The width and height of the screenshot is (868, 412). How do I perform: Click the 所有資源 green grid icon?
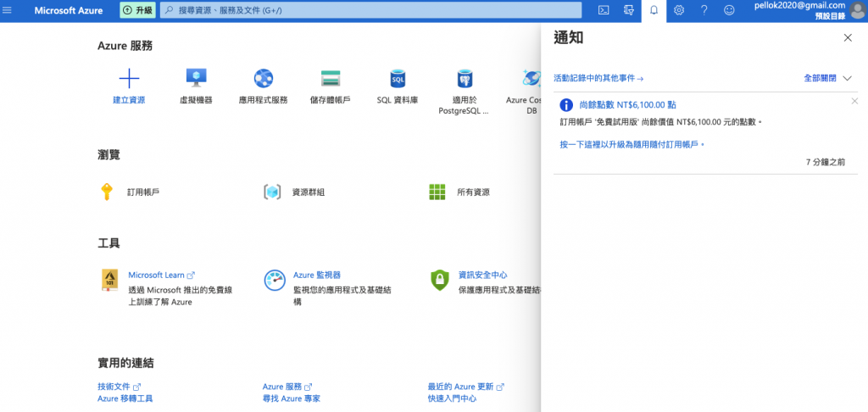437,192
